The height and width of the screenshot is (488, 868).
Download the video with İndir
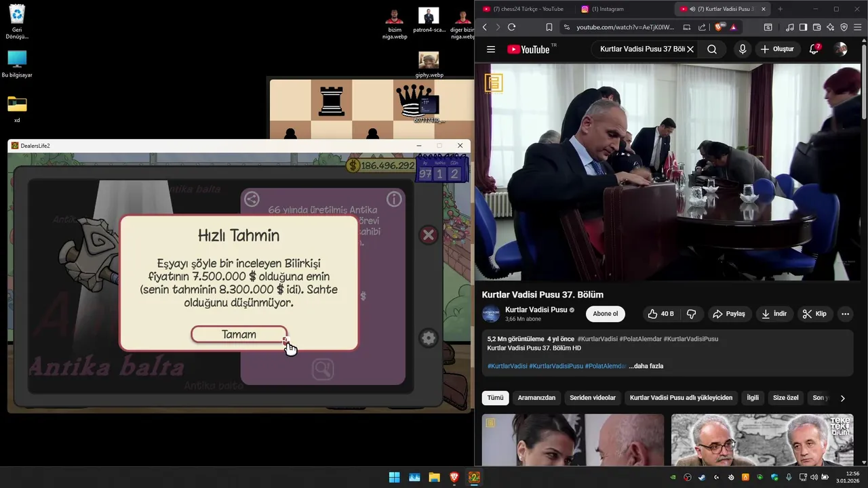(774, 314)
